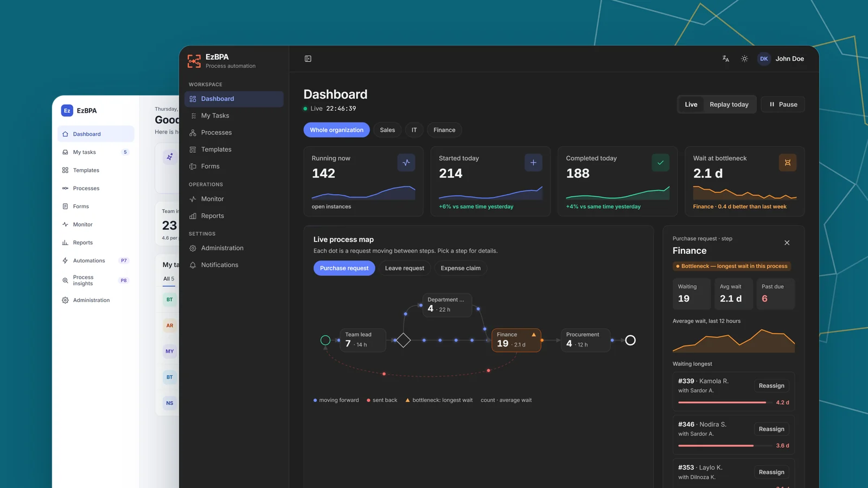Select the Purchase request process
Screen dimensions: 868x488
[x=344, y=268]
